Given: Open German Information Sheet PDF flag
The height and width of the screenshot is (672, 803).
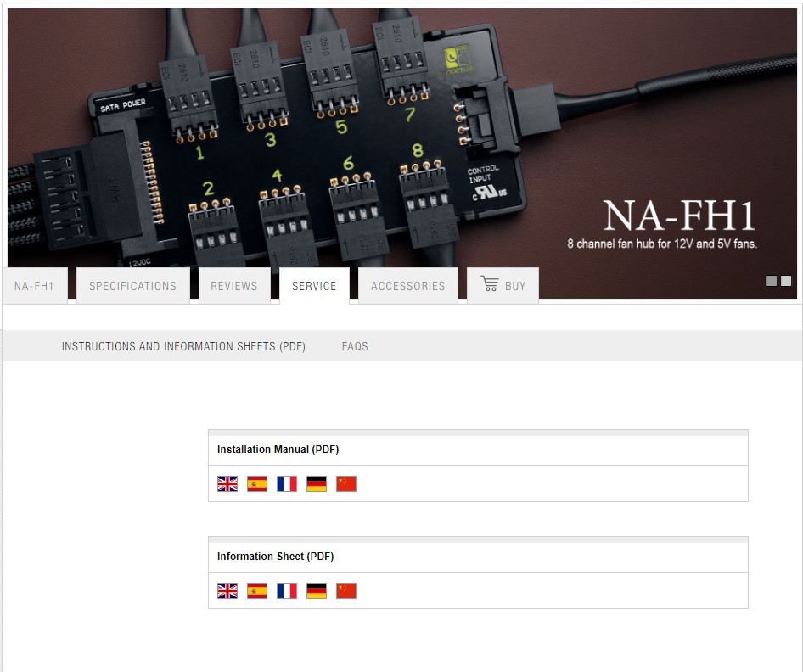Looking at the screenshot, I should click(x=317, y=591).
